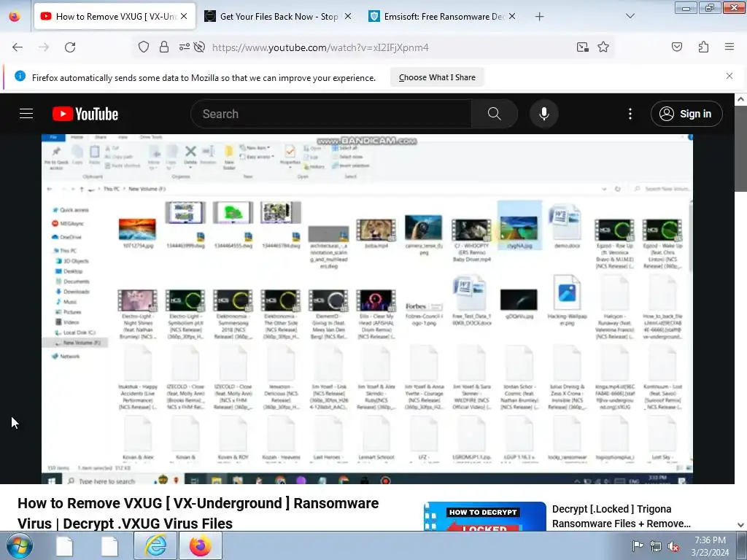Open the Decrypt Locked Trigona video thumbnail
The image size is (747, 560).
click(x=485, y=516)
